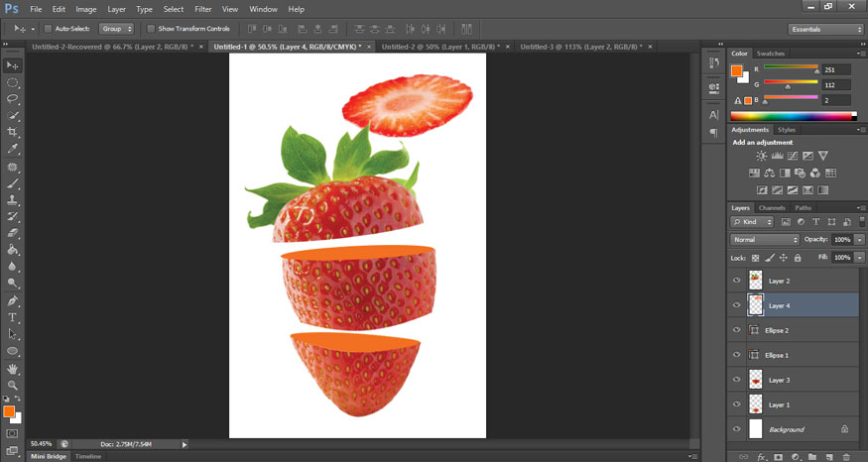Image resolution: width=868 pixels, height=462 pixels.
Task: Click the Brightness/Contrast adjustment icon
Action: 761,157
